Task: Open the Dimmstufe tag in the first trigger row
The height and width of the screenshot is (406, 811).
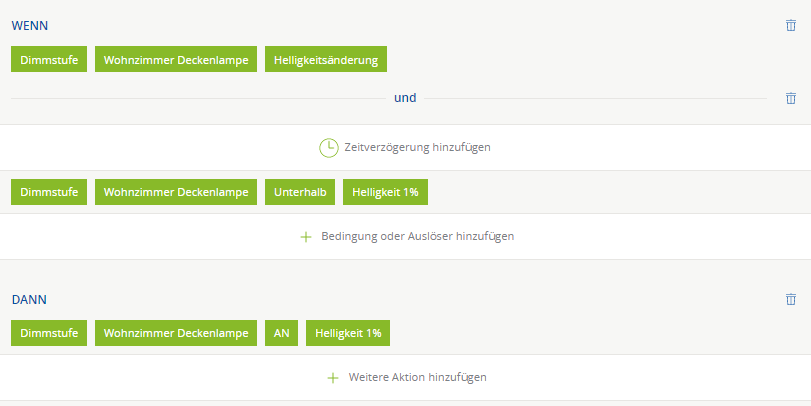Action: point(49,60)
